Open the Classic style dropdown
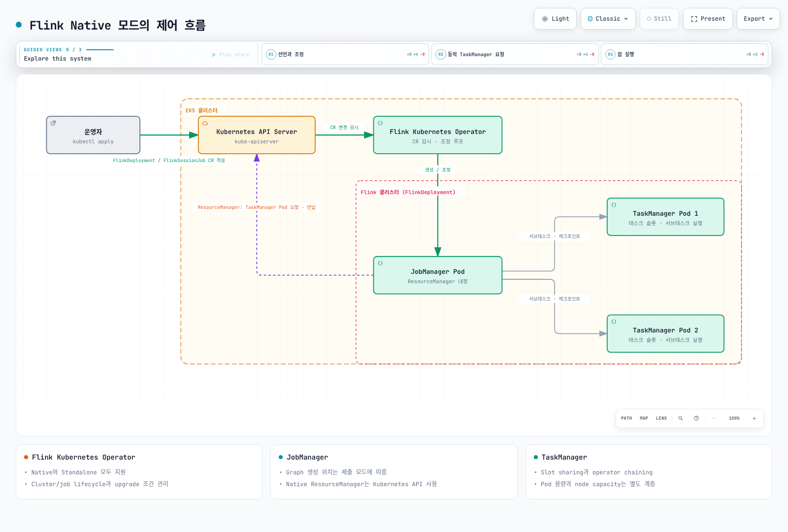The image size is (788, 532). (608, 19)
